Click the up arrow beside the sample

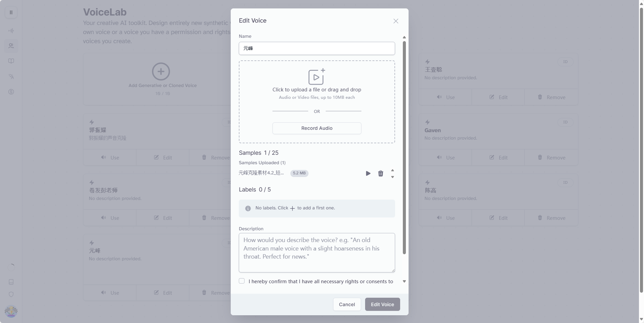tap(392, 170)
